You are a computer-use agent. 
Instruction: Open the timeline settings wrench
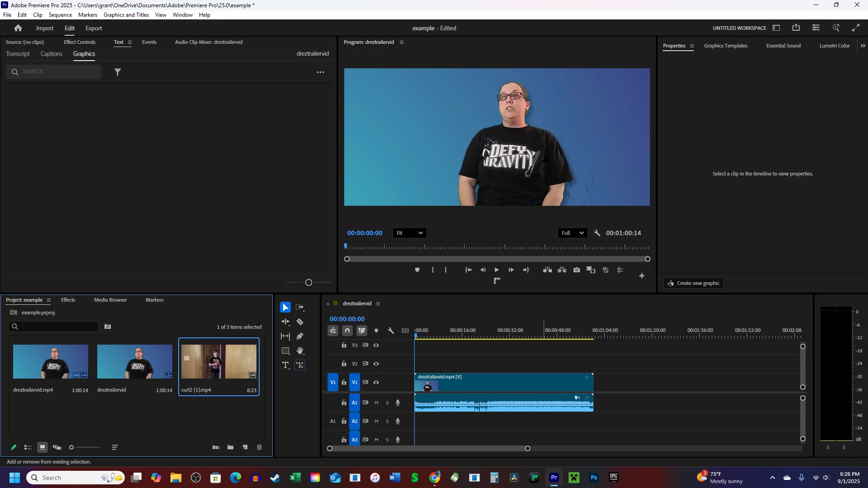pyautogui.click(x=391, y=331)
